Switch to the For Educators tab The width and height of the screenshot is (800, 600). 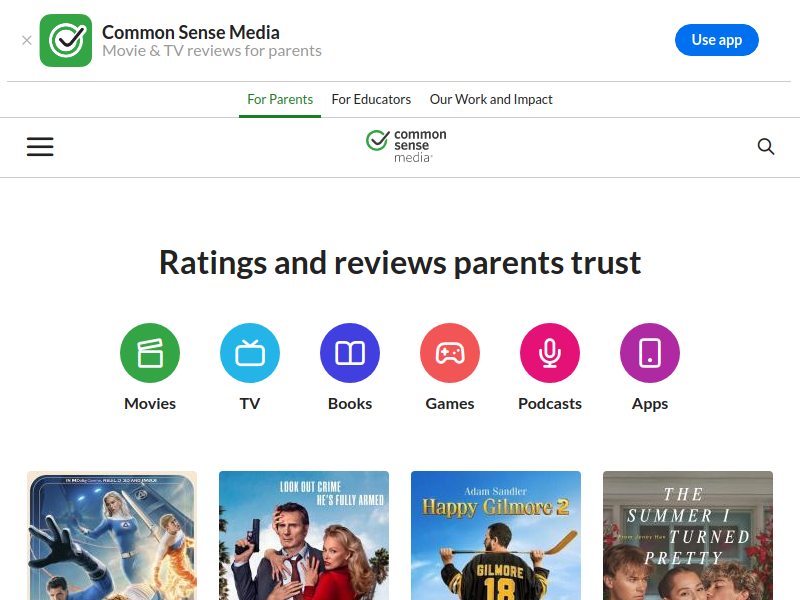[371, 99]
